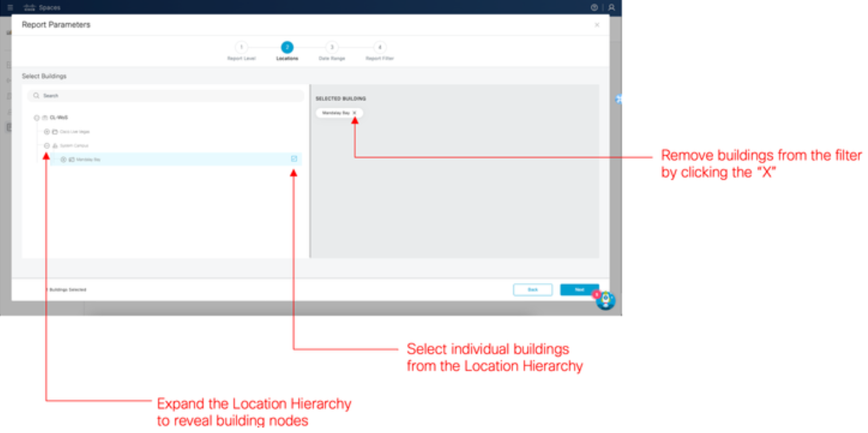Viewport: 868px width, 433px height.
Task: Click the Cisco Spaces logo
Action: (30, 7)
